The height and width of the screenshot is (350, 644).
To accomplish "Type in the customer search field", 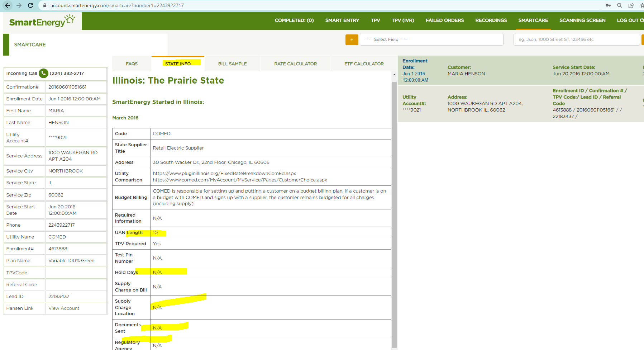I will (576, 39).
